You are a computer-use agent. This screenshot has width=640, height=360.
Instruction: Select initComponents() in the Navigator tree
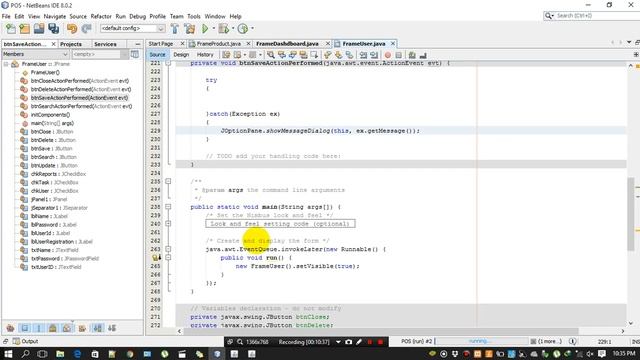point(50,115)
